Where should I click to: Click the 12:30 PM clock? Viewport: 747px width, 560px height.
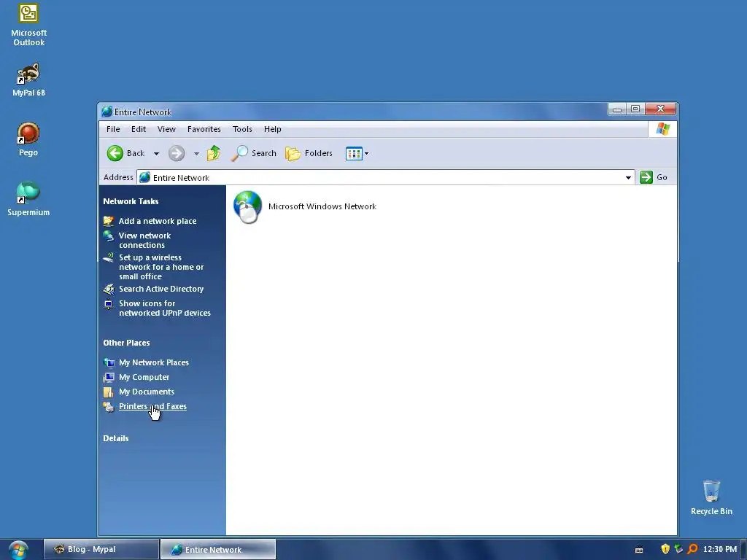[x=720, y=550]
